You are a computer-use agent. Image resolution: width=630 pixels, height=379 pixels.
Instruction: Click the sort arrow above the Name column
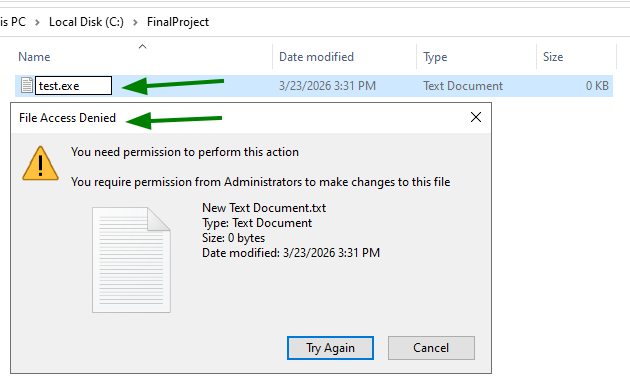[142, 47]
